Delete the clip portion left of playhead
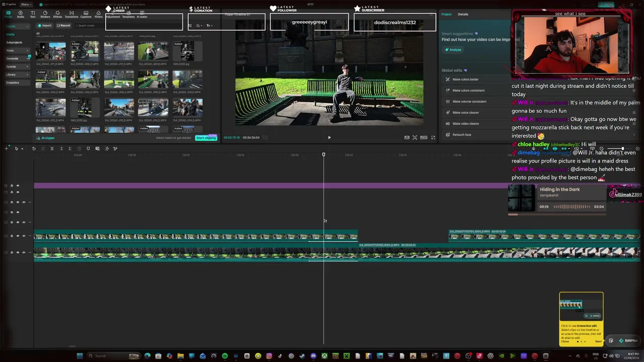The height and width of the screenshot is (362, 644). pyautogui.click(x=61, y=149)
